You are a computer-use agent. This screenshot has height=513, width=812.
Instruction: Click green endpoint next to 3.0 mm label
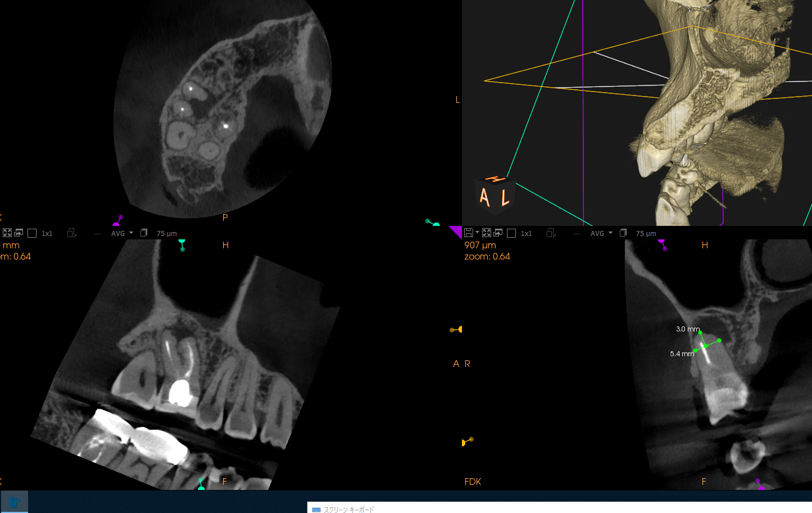click(x=700, y=333)
